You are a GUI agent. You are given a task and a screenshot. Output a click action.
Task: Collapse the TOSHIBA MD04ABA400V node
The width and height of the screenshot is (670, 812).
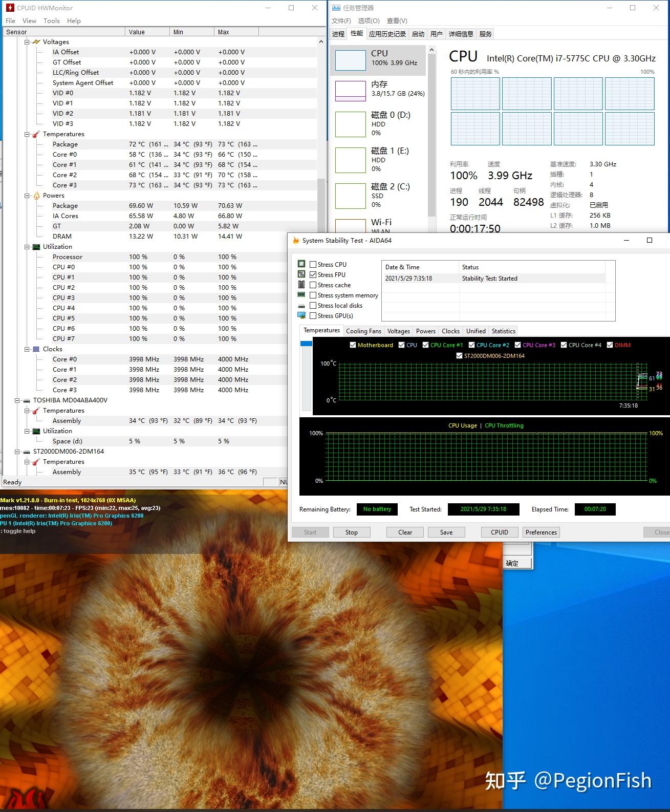click(17, 400)
